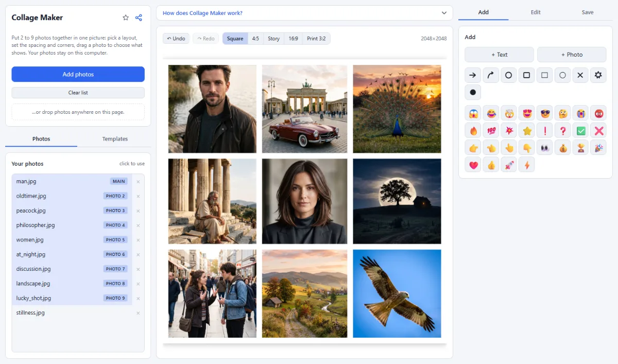Add the starburst badge shape
618x364 pixels.
point(598,75)
